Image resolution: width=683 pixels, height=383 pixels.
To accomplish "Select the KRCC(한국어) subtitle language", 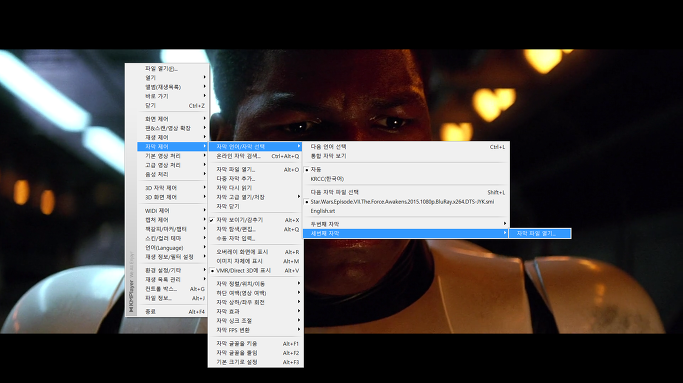I will pos(406,179).
